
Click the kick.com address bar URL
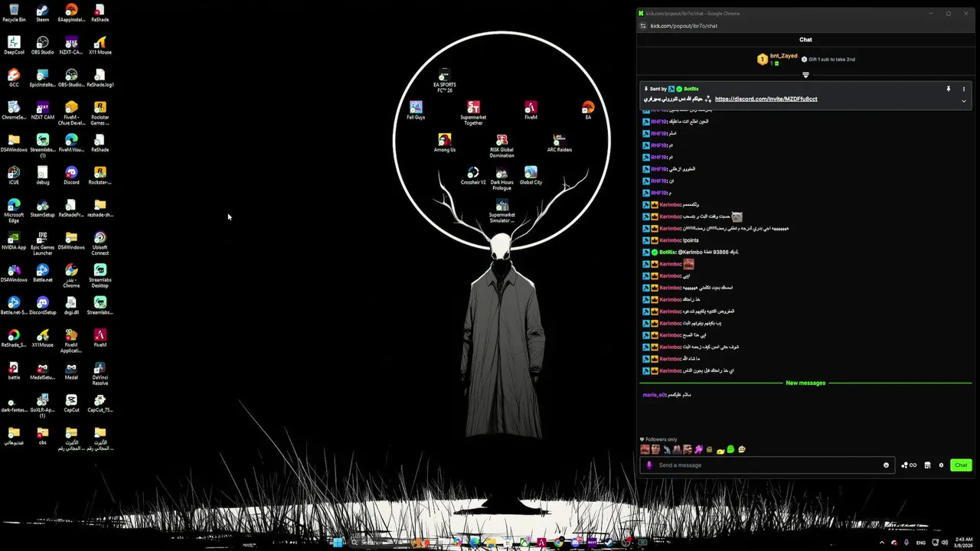pyautogui.click(x=684, y=26)
